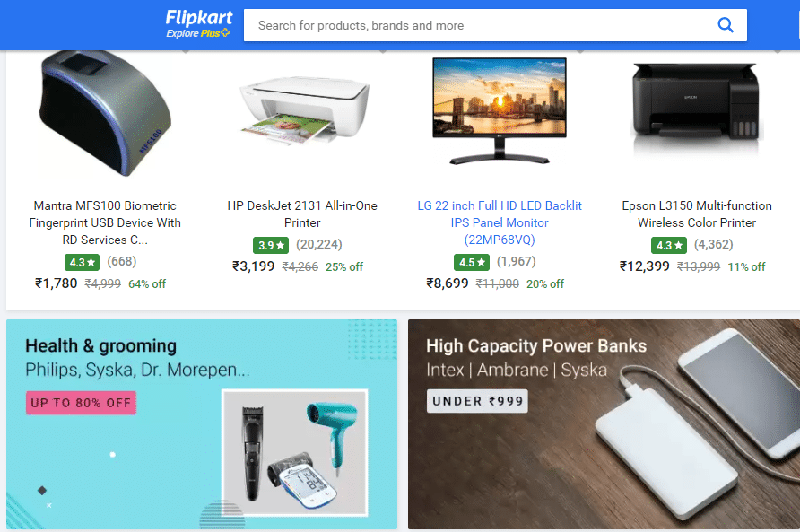Open the Epson L3150 Multi-function Wireless Printer link
This screenshot has height=532, width=800.
point(697,214)
